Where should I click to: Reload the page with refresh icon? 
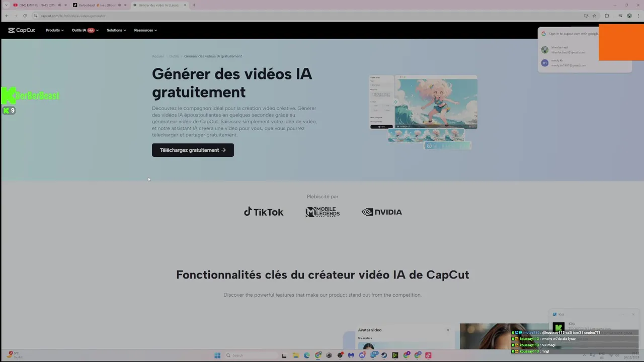coord(25,16)
